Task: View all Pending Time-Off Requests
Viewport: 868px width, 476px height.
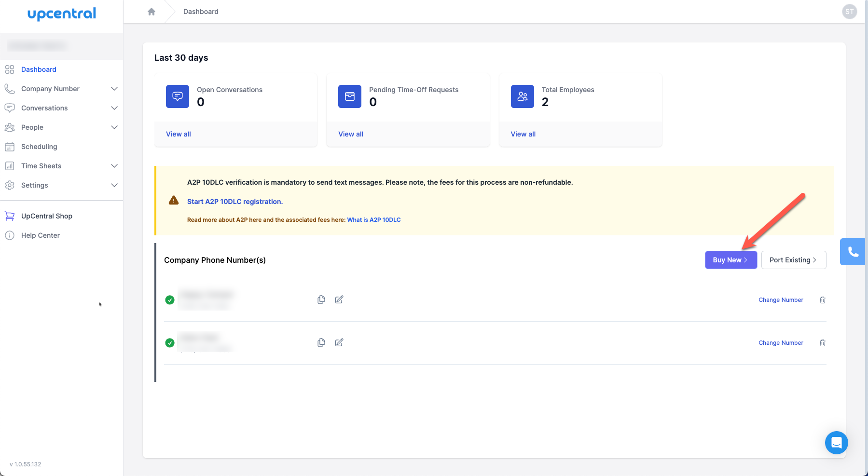Action: coord(351,134)
